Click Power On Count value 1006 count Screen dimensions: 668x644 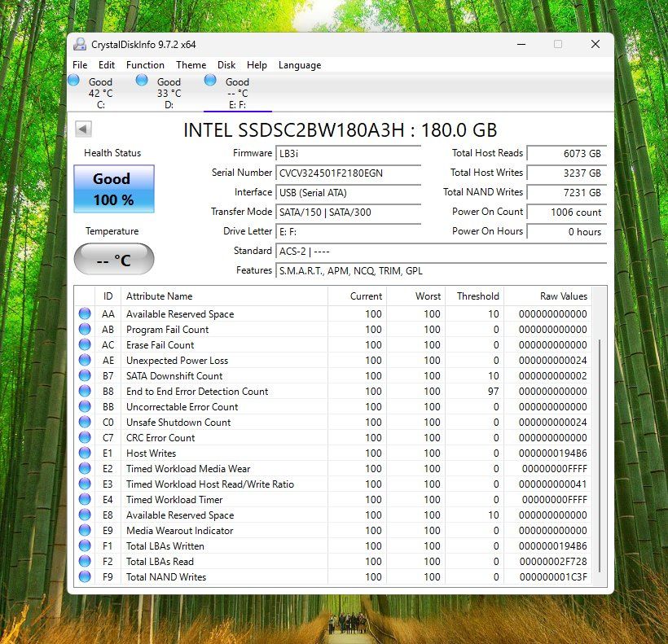tap(567, 212)
